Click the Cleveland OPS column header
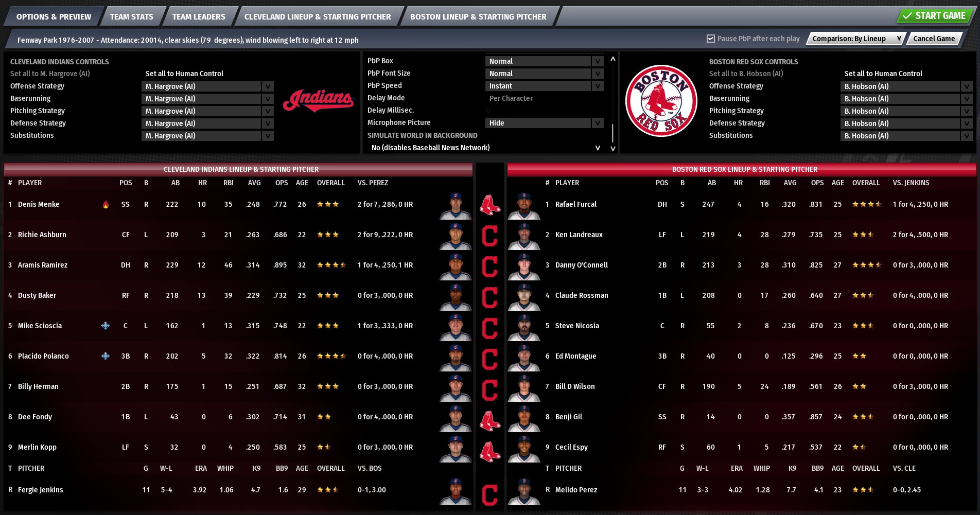The height and width of the screenshot is (515, 980). [x=282, y=183]
